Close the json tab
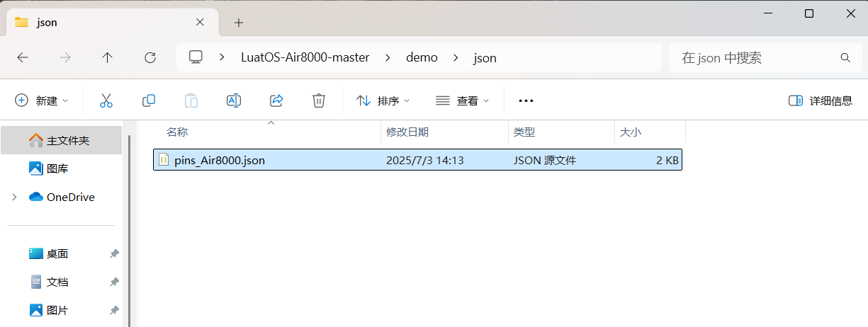 (201, 22)
